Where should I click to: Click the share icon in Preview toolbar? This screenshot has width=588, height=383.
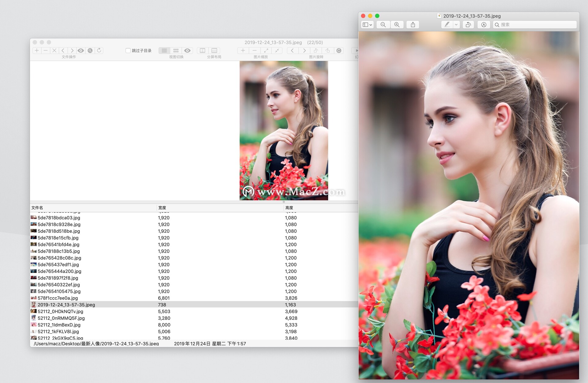[413, 25]
